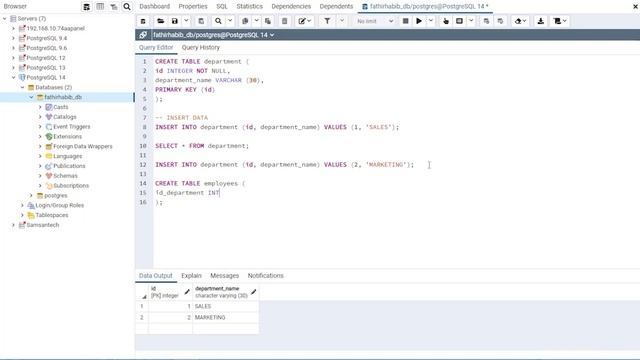Open the Query Tool from the Browser header

tap(87, 7)
